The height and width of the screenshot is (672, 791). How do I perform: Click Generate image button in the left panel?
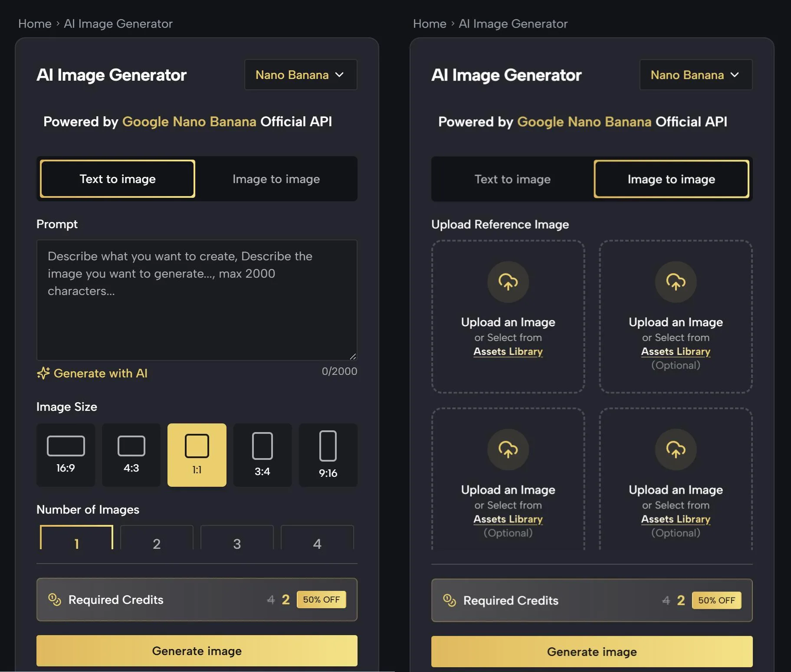tap(197, 651)
